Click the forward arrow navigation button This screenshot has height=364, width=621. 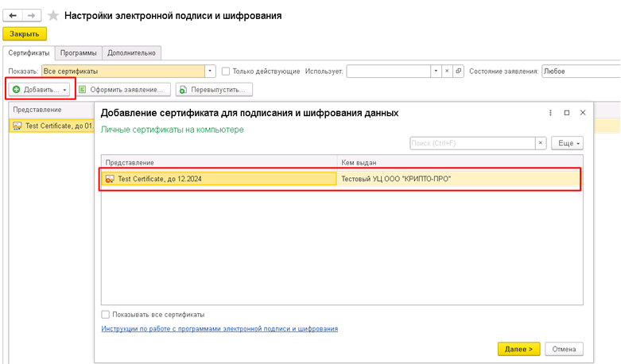coord(33,15)
